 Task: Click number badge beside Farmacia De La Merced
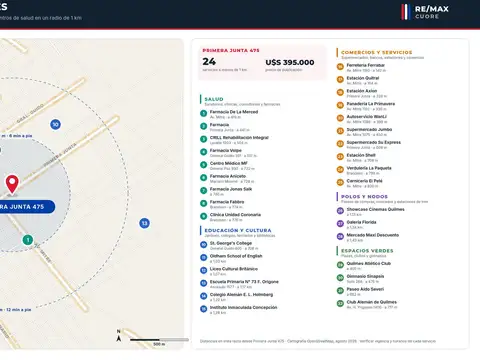pos(203,113)
